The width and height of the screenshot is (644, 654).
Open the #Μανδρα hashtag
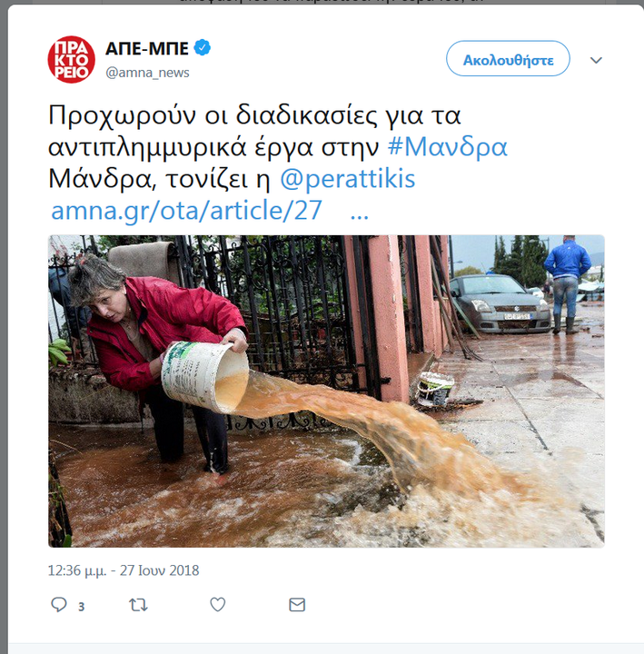[x=448, y=147]
